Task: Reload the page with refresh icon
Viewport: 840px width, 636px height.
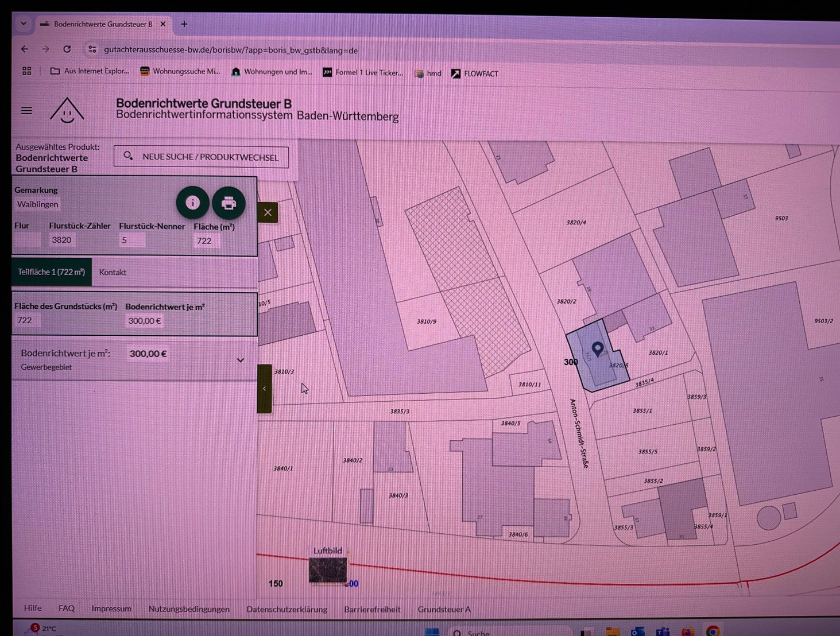Action: tap(67, 49)
